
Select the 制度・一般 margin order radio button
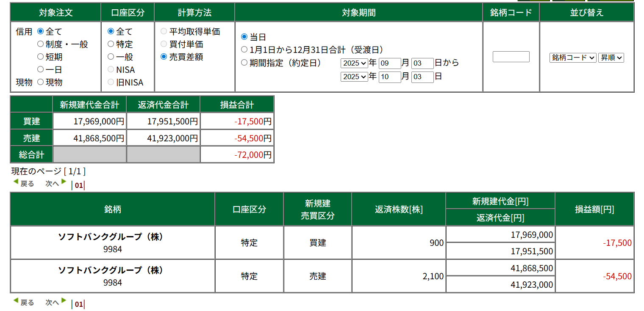(41, 44)
